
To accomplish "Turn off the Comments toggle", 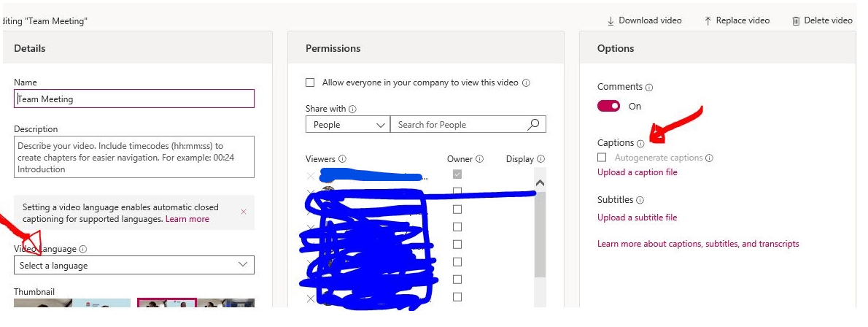I will tap(608, 106).
